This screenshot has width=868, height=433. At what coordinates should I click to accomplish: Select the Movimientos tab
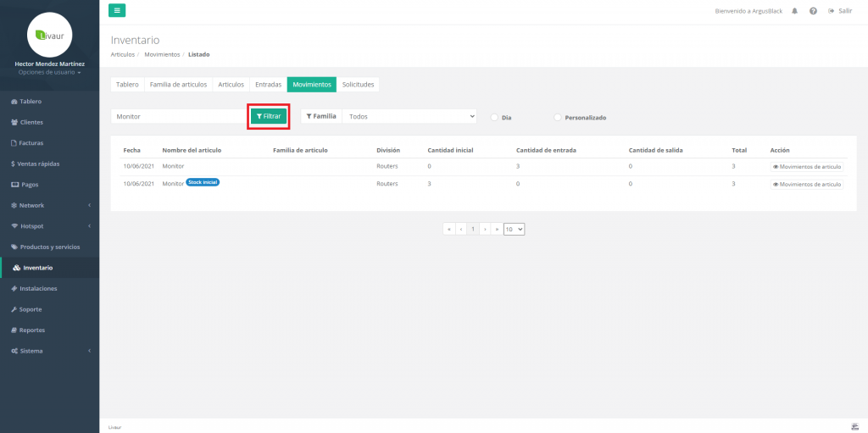click(x=312, y=85)
